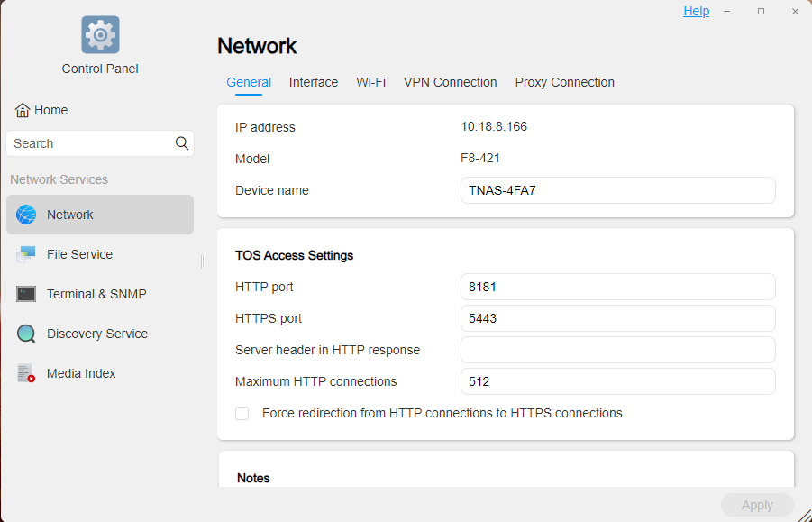Click the HTTP port field
The image size is (812, 522).
pyautogui.click(x=617, y=287)
